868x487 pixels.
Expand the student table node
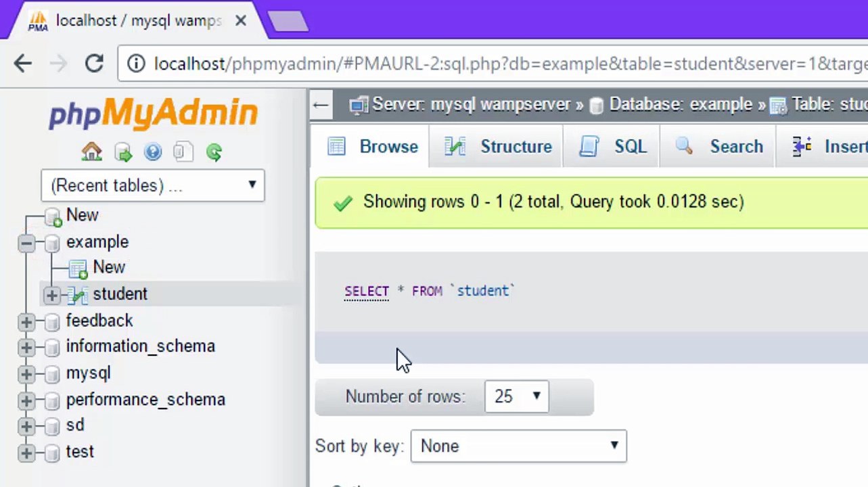click(x=51, y=295)
